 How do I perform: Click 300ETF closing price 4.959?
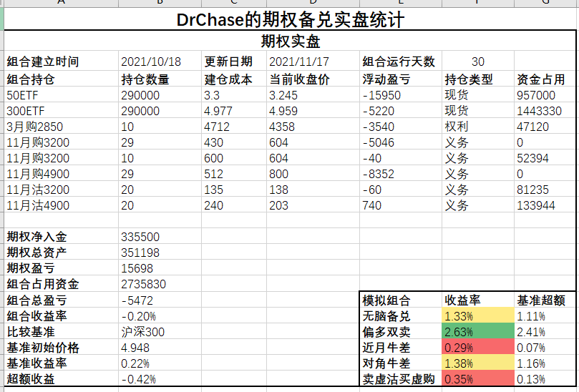click(313, 111)
